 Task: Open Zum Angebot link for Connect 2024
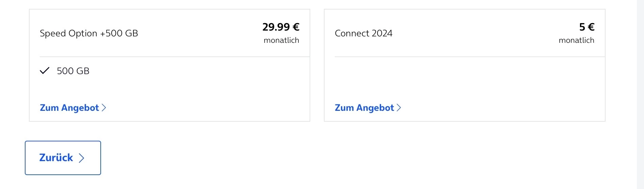click(364, 108)
